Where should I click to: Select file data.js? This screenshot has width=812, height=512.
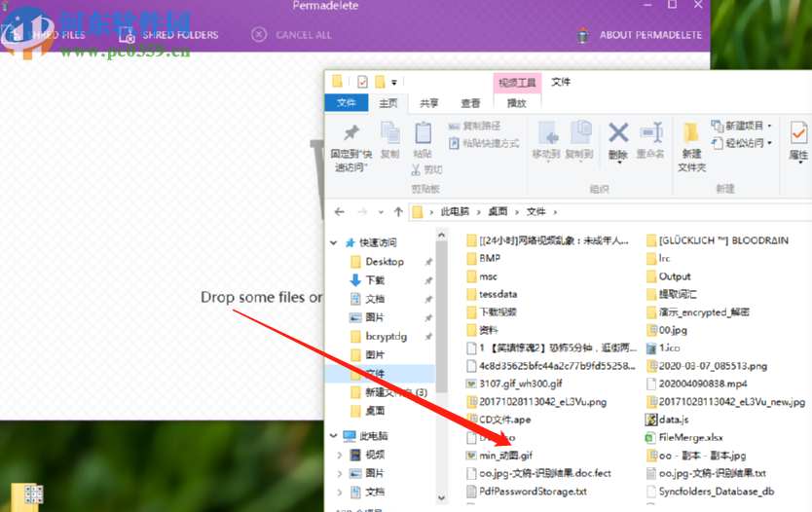[x=668, y=420]
